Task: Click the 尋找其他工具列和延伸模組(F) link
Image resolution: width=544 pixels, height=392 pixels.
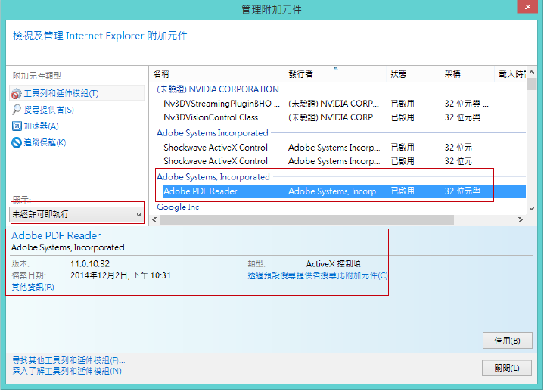Action: click(69, 360)
